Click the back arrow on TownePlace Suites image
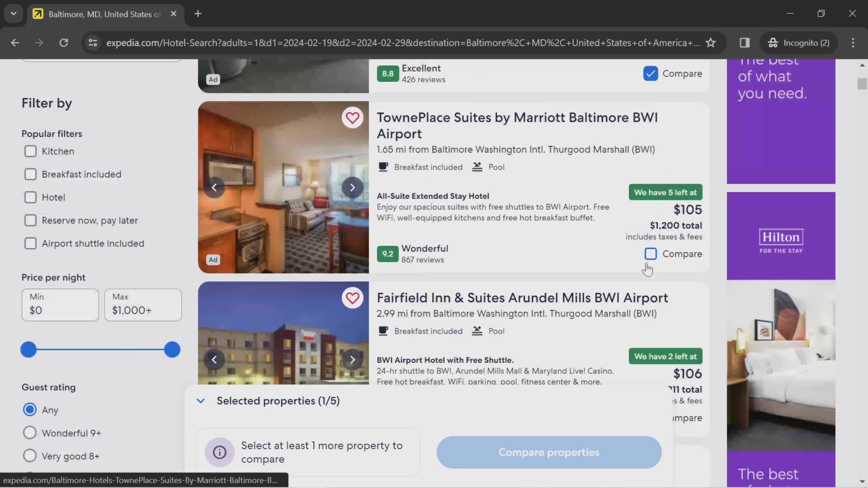This screenshot has width=868, height=488. click(214, 187)
